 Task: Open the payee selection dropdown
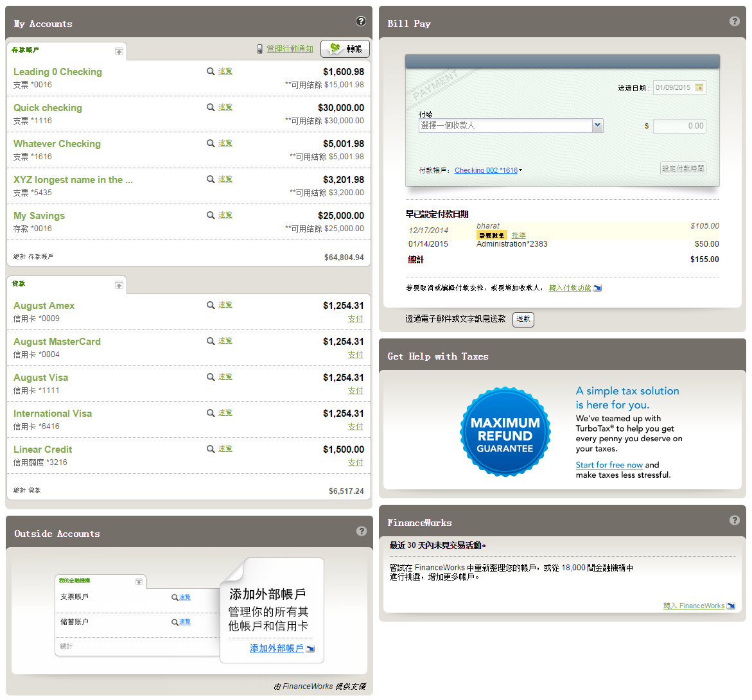[598, 126]
